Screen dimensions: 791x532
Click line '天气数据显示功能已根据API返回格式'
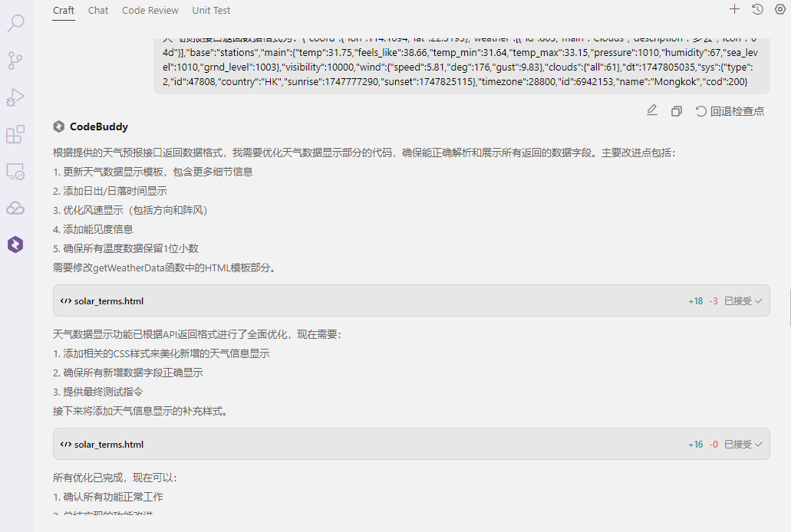tap(197, 334)
